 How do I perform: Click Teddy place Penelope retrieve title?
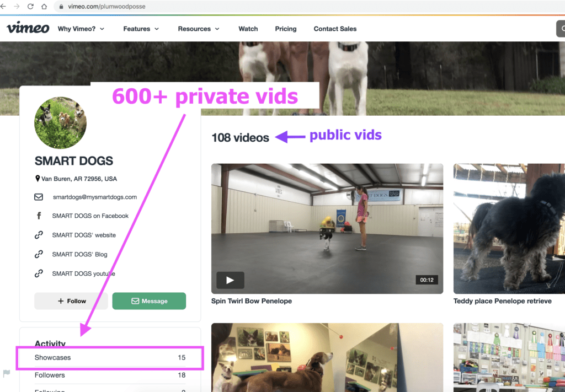coord(502,301)
